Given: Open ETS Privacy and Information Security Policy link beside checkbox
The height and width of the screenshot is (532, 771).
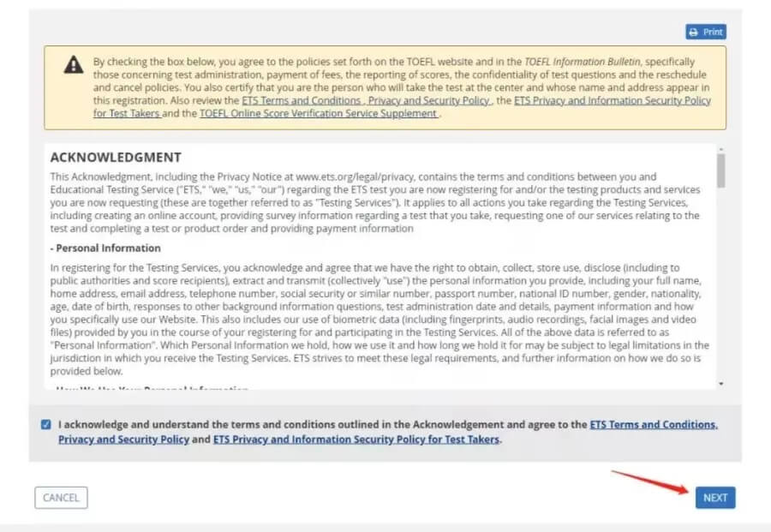Looking at the screenshot, I should pyautogui.click(x=356, y=439).
